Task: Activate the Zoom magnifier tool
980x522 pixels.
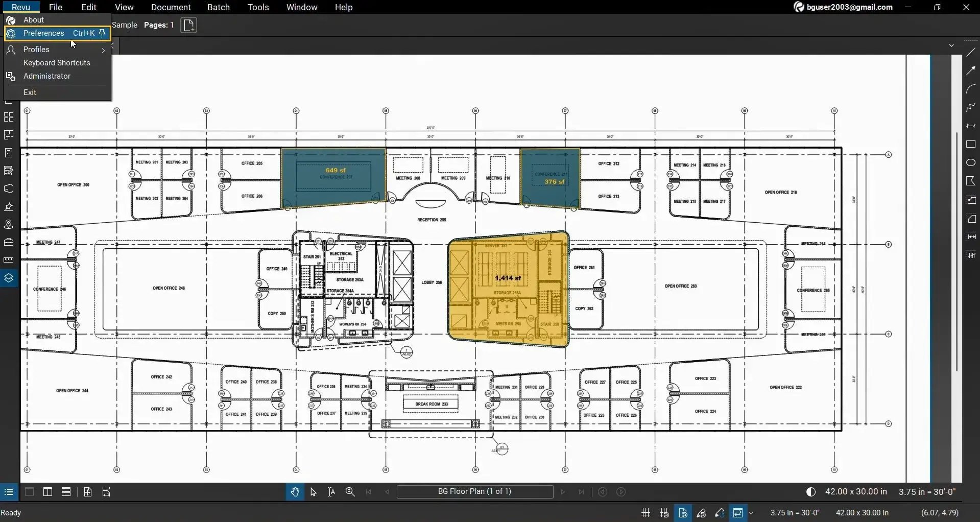Action: tap(350, 492)
